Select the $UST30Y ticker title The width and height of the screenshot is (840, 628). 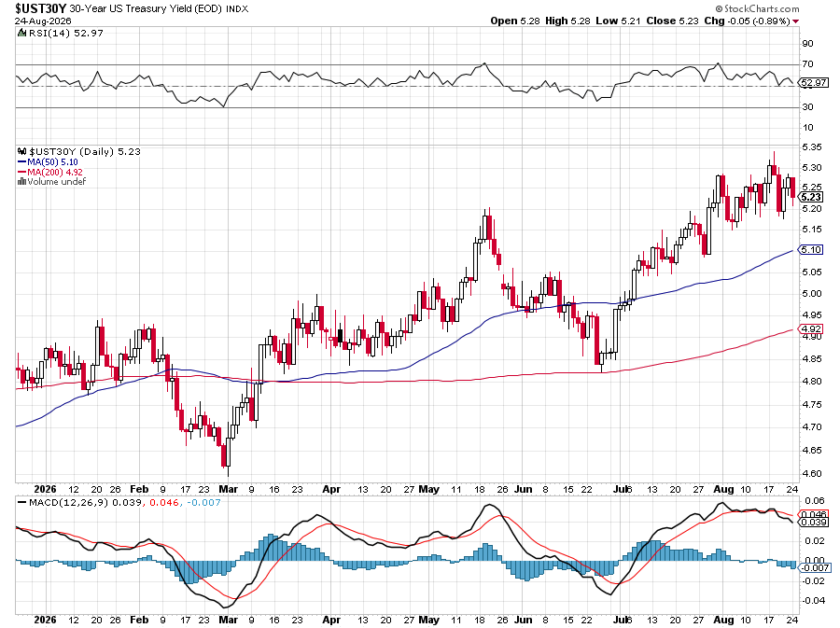click(40, 8)
